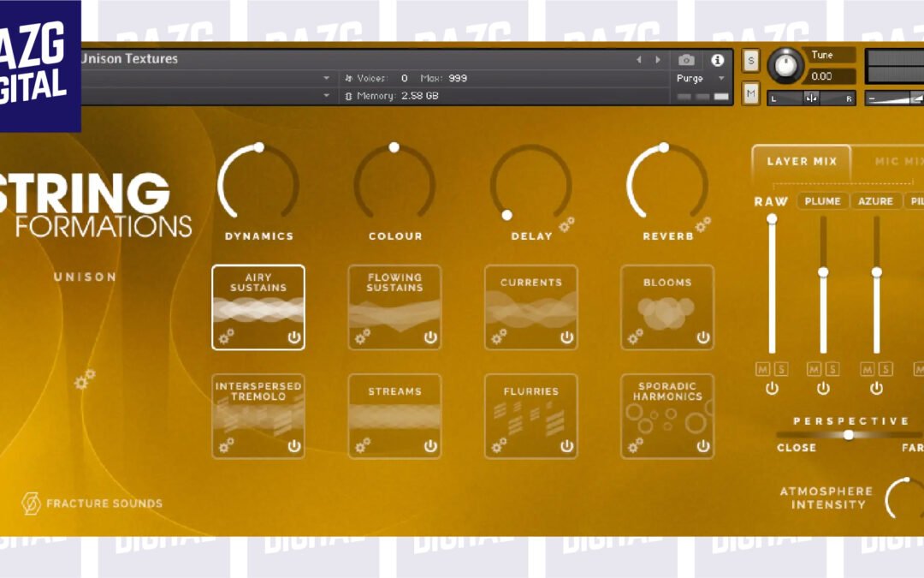The height and width of the screenshot is (578, 924).
Task: Click the RAW layer volume slider
Action: [x=772, y=285]
